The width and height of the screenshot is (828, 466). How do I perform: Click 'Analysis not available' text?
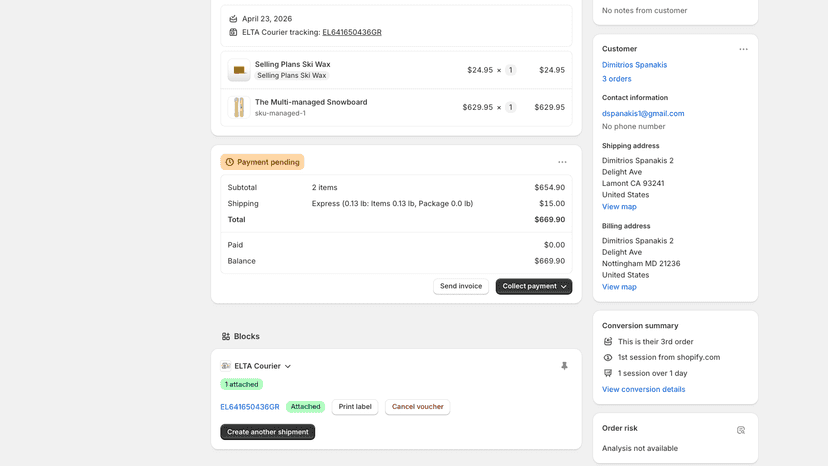639,449
